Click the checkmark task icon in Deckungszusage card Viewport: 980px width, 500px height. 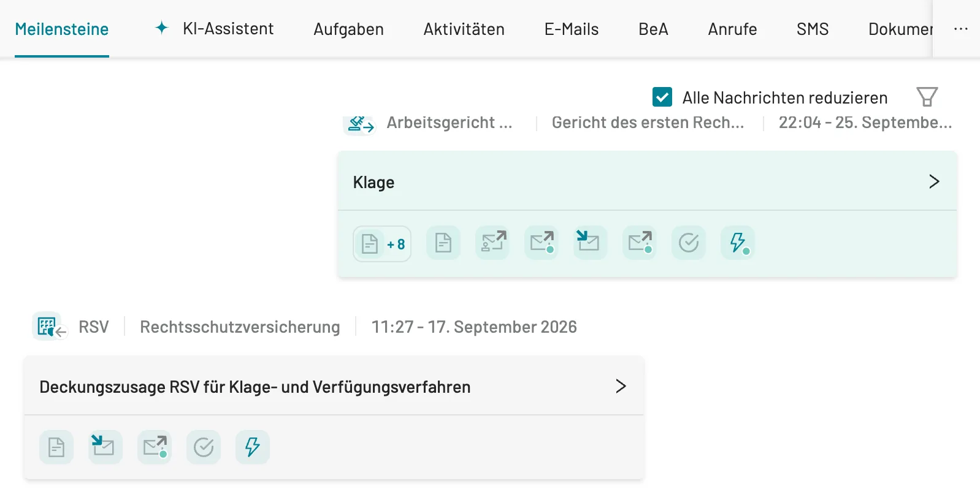pos(204,447)
